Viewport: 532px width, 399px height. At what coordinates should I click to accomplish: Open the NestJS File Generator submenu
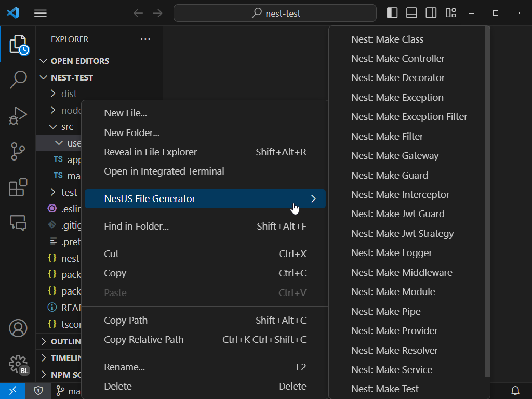coord(205,199)
